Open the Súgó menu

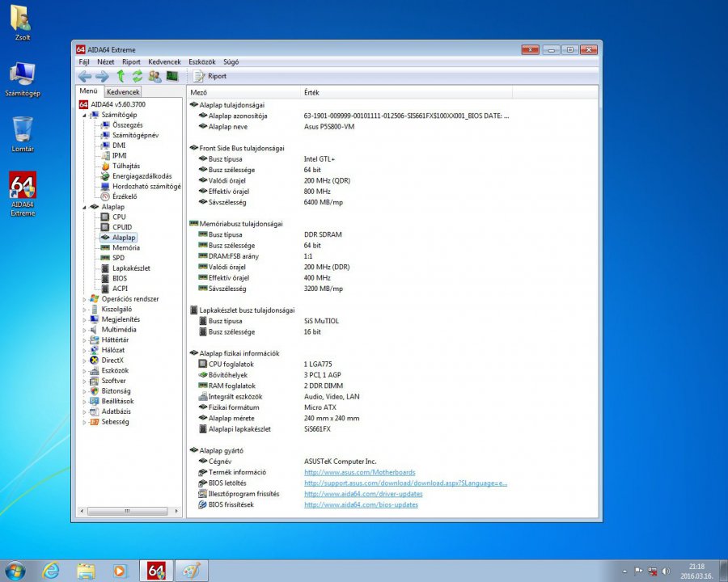pyautogui.click(x=231, y=61)
